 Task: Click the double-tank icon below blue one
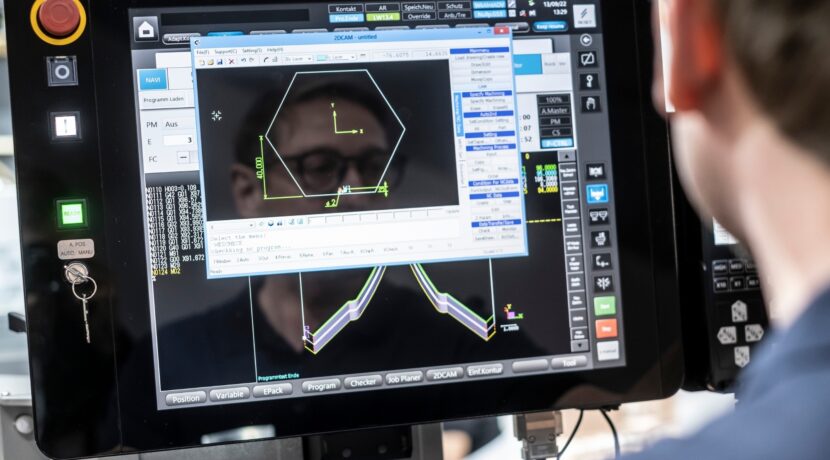598,216
